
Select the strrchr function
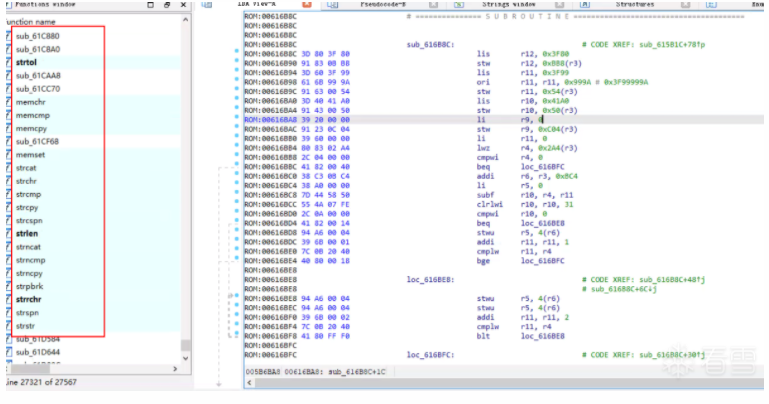tap(28, 299)
